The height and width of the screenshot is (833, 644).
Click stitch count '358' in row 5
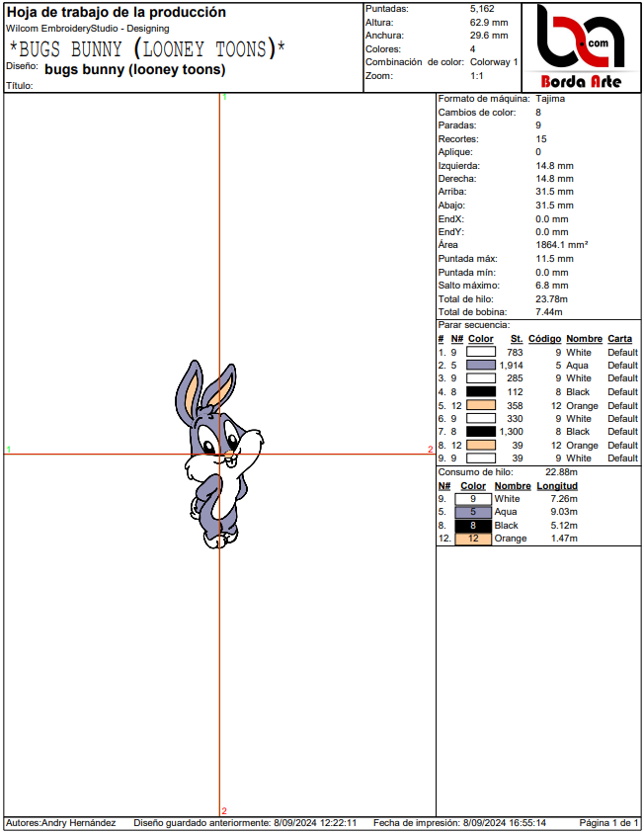click(515, 406)
